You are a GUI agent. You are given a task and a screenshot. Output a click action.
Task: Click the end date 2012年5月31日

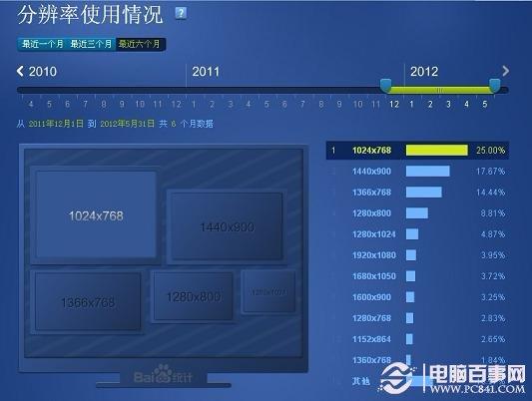coord(127,124)
